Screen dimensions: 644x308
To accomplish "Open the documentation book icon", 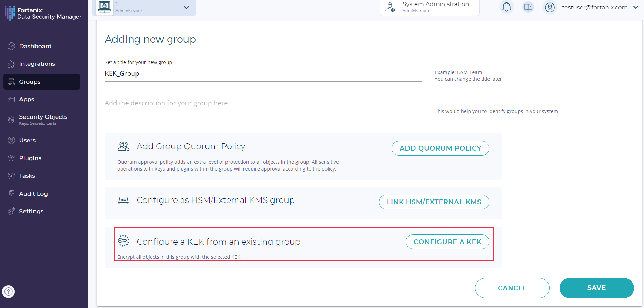I will tap(528, 7).
